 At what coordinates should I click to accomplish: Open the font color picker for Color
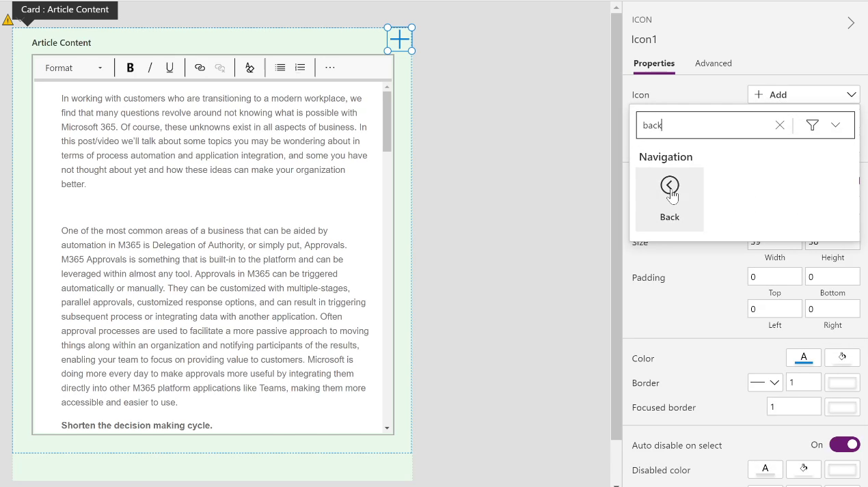pos(804,358)
